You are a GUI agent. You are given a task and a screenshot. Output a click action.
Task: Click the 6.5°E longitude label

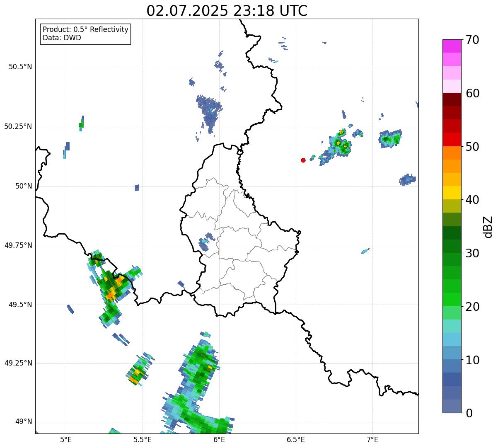click(296, 439)
